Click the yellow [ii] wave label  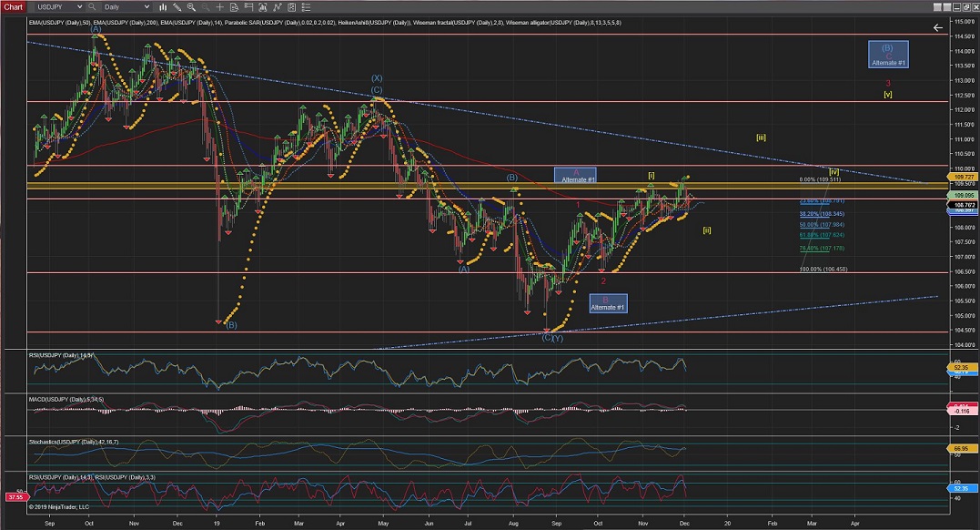[706, 230]
